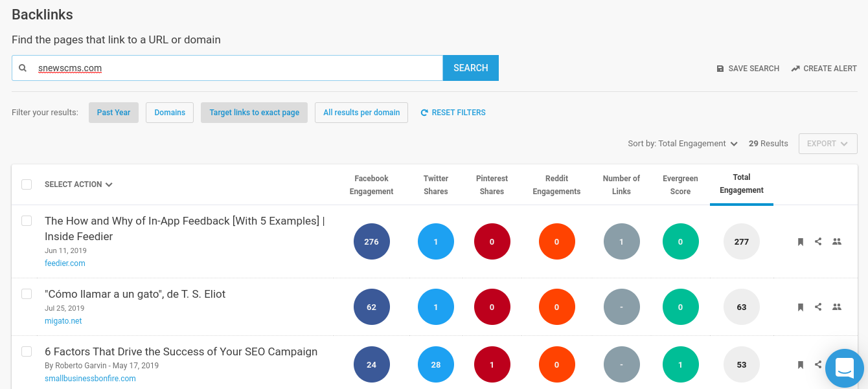
Task: Bookmark the SEO Campaign article
Action: tap(801, 365)
